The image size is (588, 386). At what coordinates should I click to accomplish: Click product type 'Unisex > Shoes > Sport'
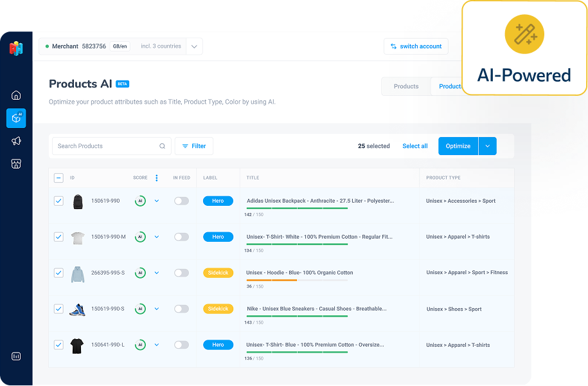pos(454,309)
